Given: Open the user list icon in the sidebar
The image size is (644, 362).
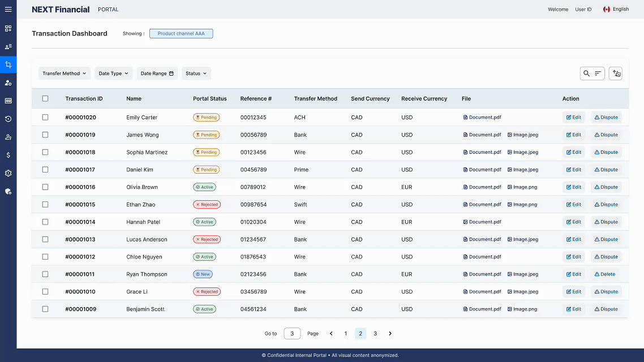Looking at the screenshot, I should (x=8, y=46).
